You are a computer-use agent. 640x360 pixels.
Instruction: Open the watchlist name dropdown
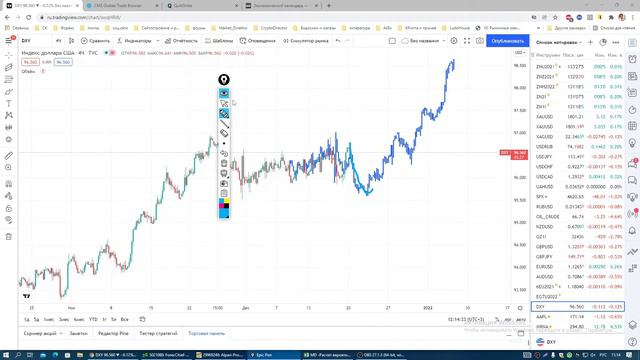(559, 42)
